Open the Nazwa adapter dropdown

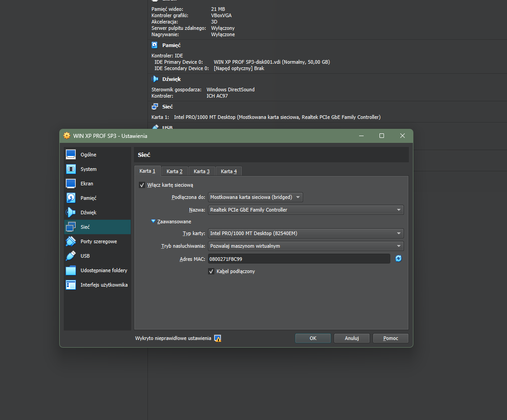(x=306, y=210)
